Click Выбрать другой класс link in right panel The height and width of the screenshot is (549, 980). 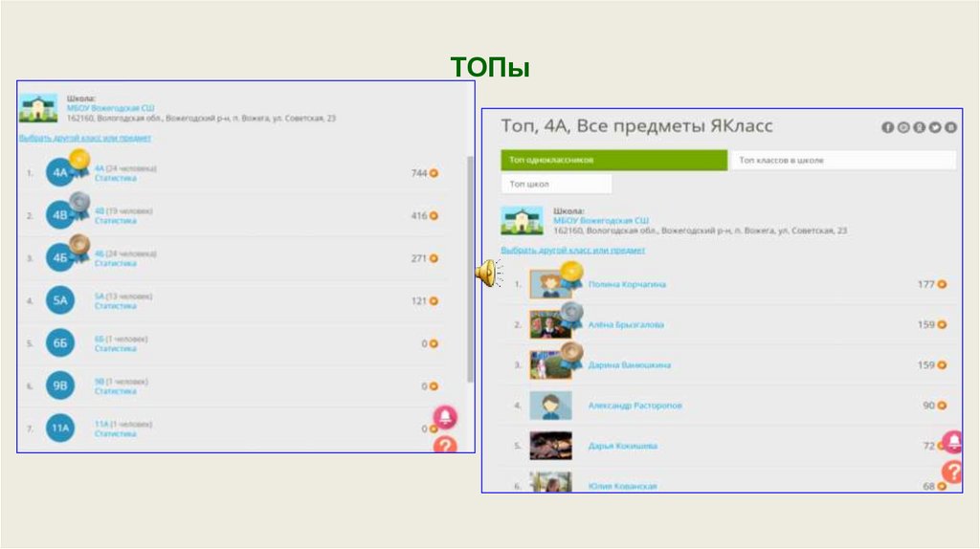coord(573,250)
